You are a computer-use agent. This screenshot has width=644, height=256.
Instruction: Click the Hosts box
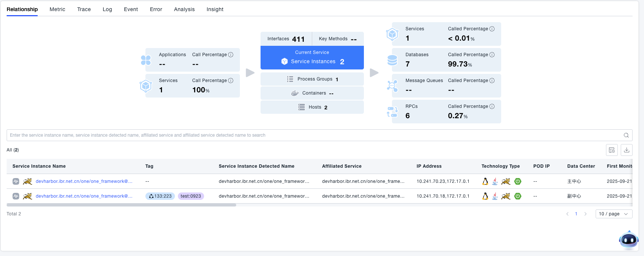point(312,107)
